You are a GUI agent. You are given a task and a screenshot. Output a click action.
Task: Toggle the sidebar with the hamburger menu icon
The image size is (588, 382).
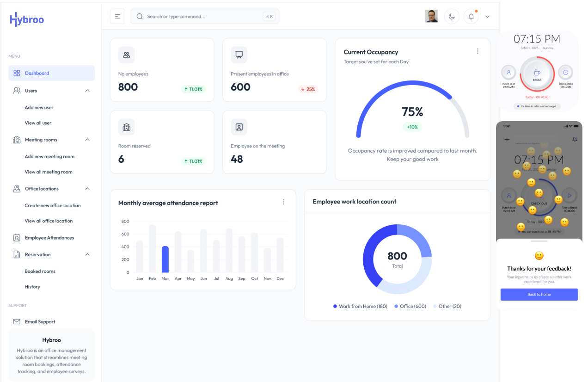(x=117, y=17)
